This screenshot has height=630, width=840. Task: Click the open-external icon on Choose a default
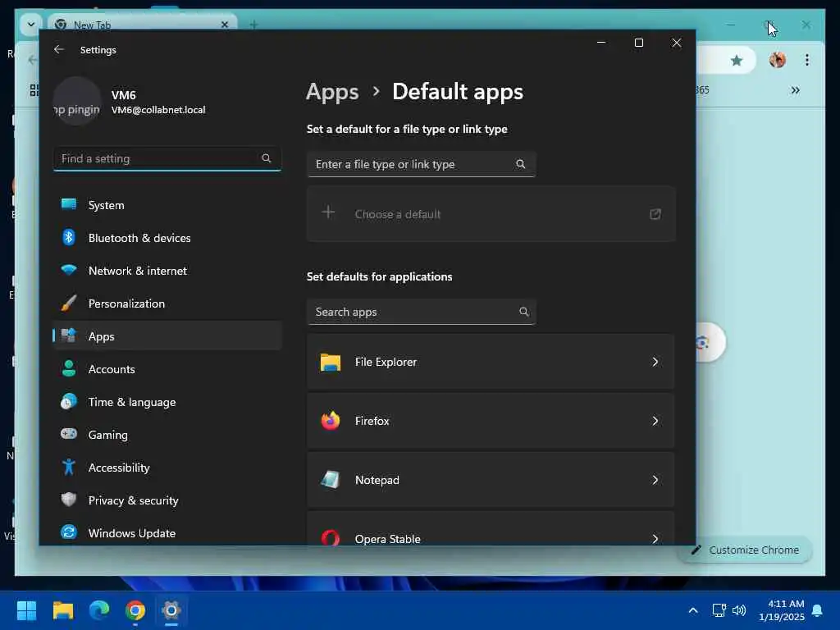[x=655, y=214]
